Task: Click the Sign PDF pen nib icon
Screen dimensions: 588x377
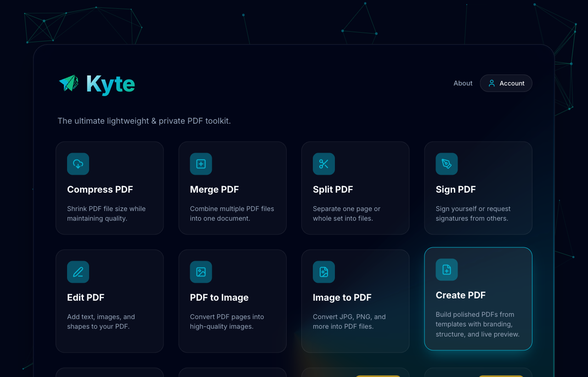Action: 447,164
